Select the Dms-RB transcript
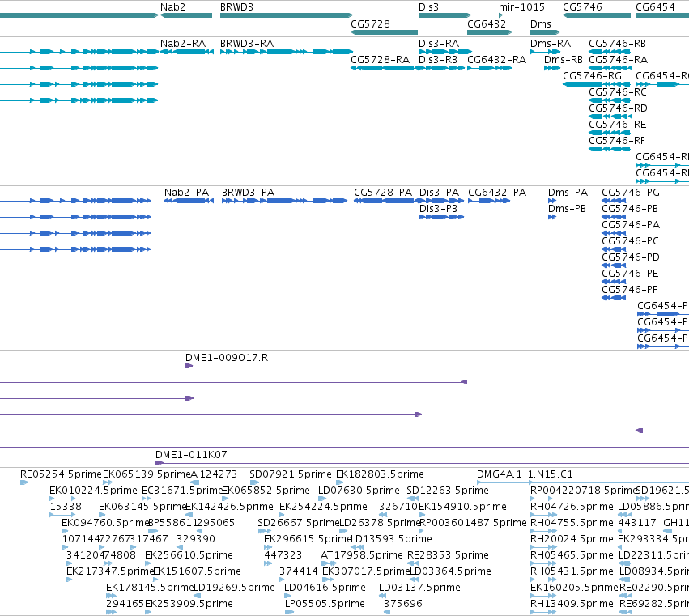689x616 pixels. click(x=552, y=68)
